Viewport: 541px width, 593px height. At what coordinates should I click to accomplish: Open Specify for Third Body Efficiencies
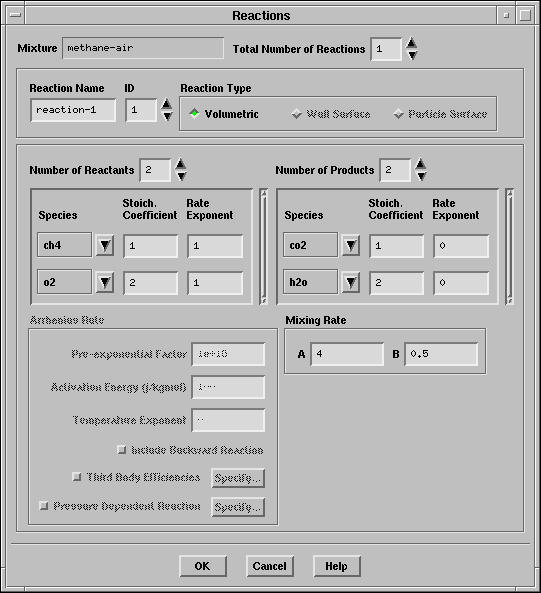[x=238, y=478]
